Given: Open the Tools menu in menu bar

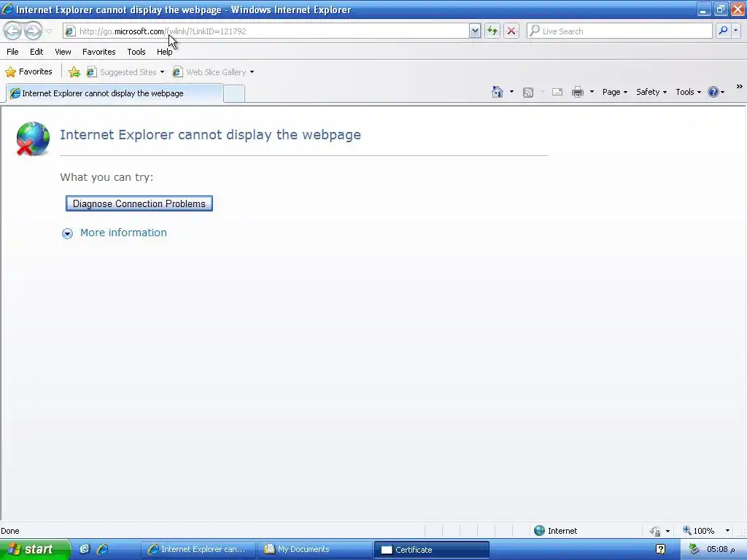Looking at the screenshot, I should 136,52.
